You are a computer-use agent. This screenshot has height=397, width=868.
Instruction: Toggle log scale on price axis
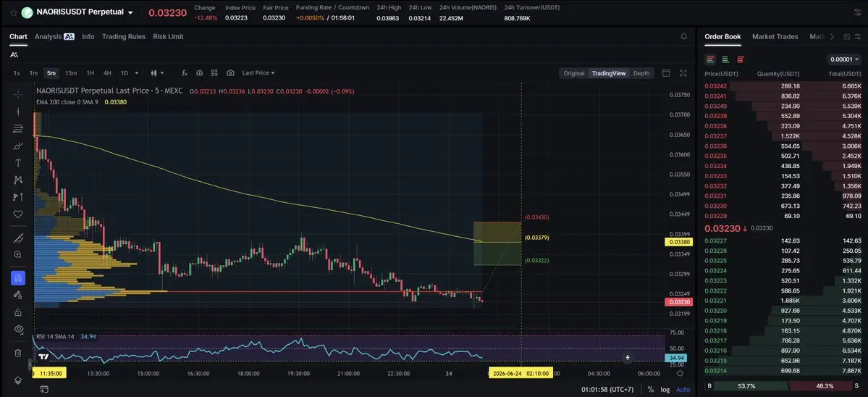(665, 389)
